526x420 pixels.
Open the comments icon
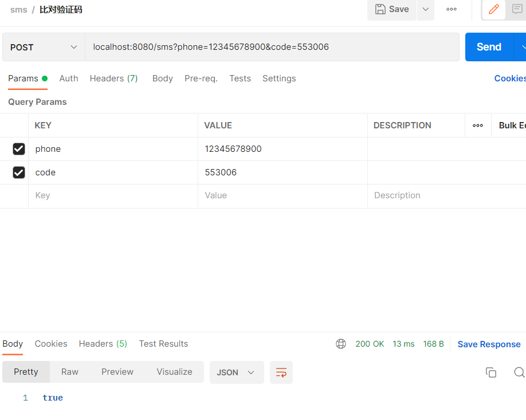pos(517,9)
